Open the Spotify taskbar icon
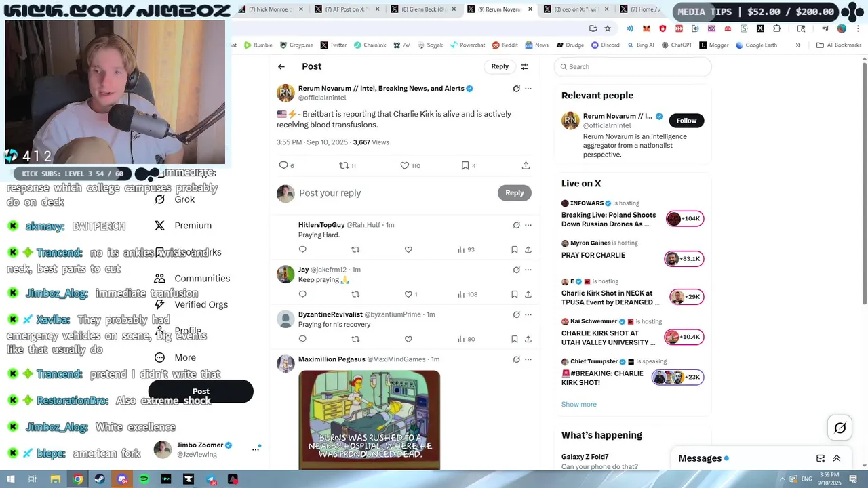The width and height of the screenshot is (868, 488). coord(144,479)
